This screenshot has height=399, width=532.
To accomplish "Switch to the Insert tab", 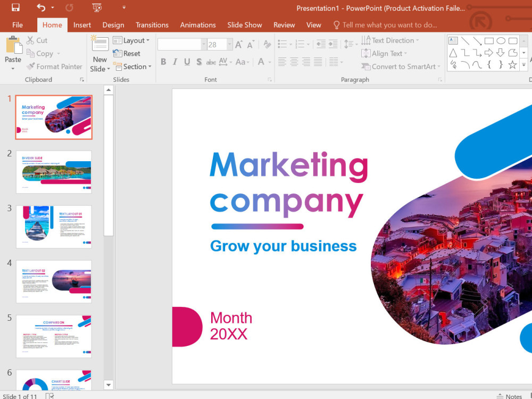I will [82, 25].
